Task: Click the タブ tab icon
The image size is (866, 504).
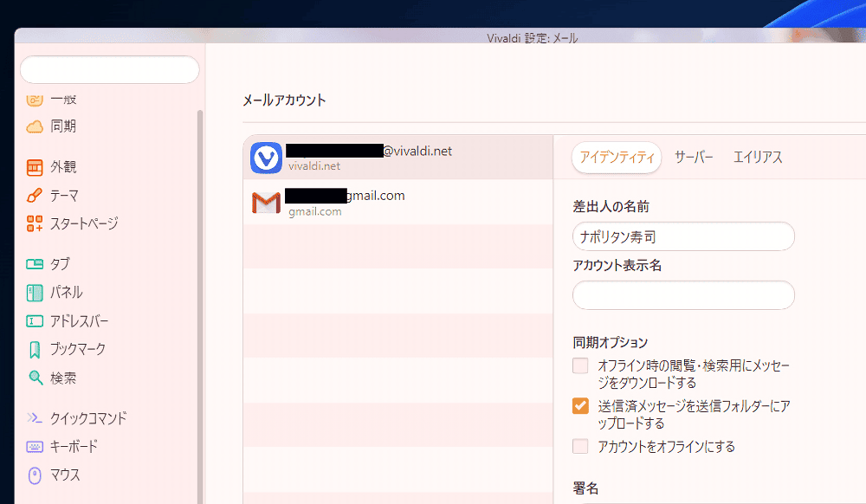Action: [x=35, y=264]
